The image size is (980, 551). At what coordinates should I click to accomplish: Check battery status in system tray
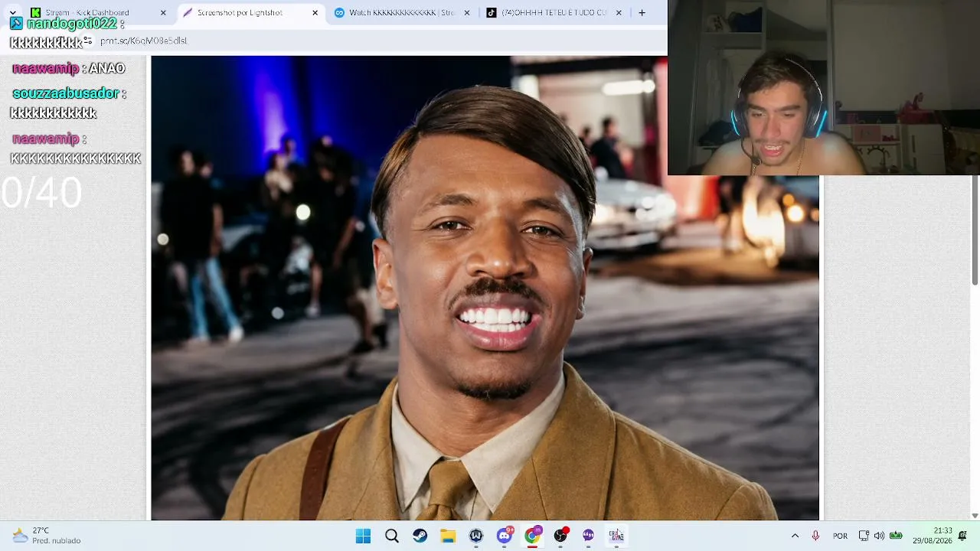[896, 536]
